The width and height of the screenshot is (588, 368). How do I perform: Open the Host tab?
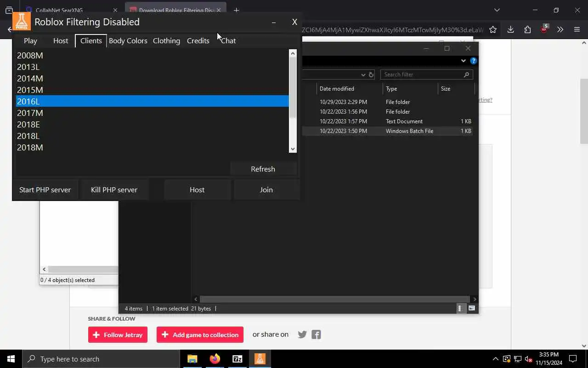click(61, 40)
